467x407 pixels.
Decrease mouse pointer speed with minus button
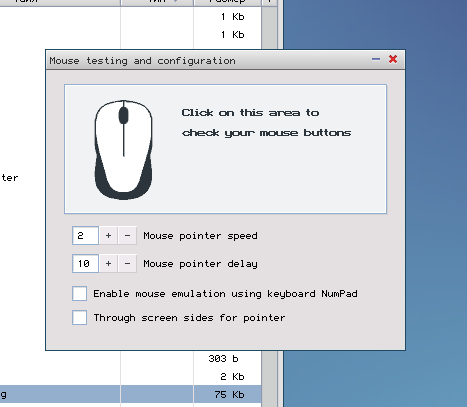pos(127,236)
